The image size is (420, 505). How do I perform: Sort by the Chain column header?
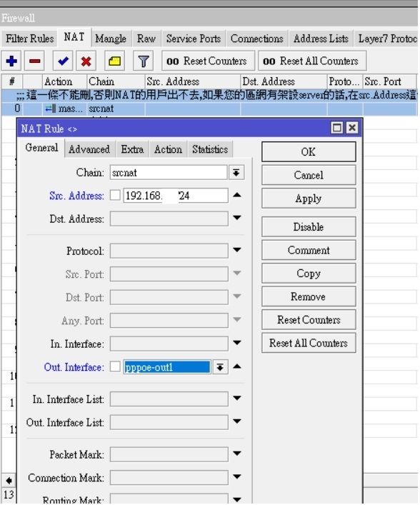coord(116,81)
